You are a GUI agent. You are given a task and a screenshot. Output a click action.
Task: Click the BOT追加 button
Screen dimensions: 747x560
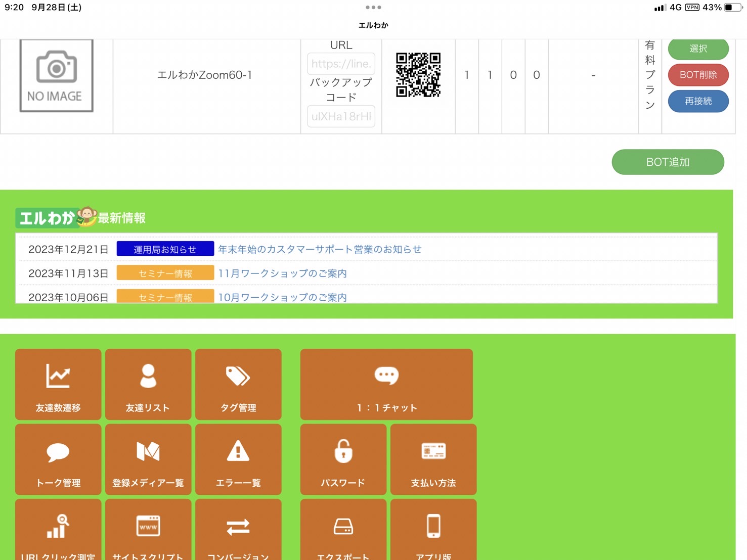668,162
